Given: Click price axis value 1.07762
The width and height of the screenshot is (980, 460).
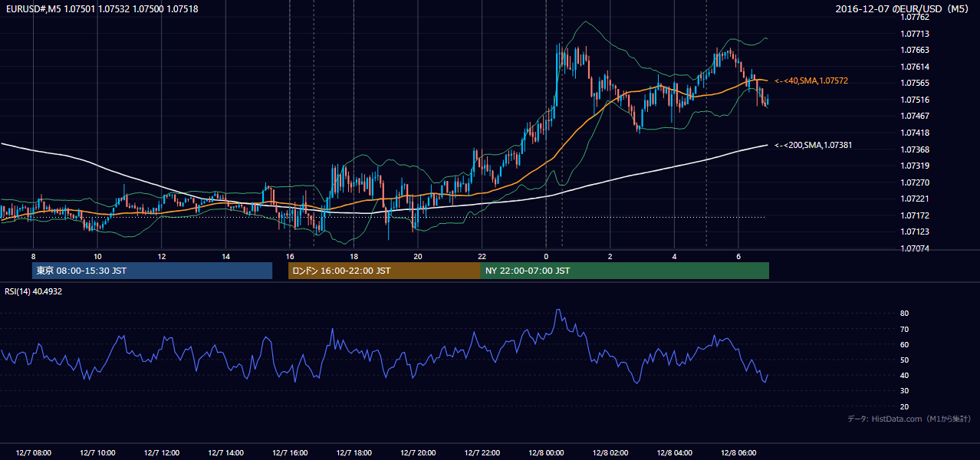Looking at the screenshot, I should [915, 17].
